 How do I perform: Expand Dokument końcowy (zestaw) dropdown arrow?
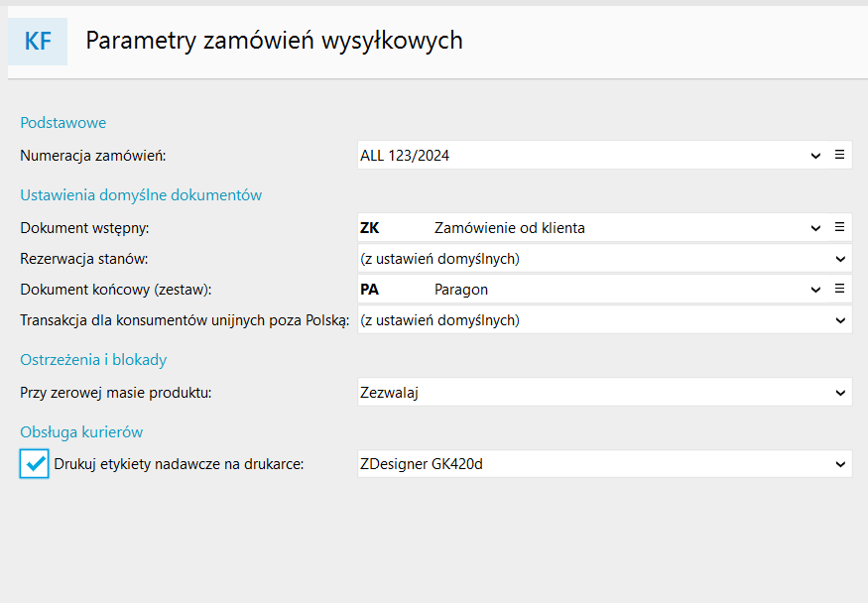pyautogui.click(x=815, y=290)
